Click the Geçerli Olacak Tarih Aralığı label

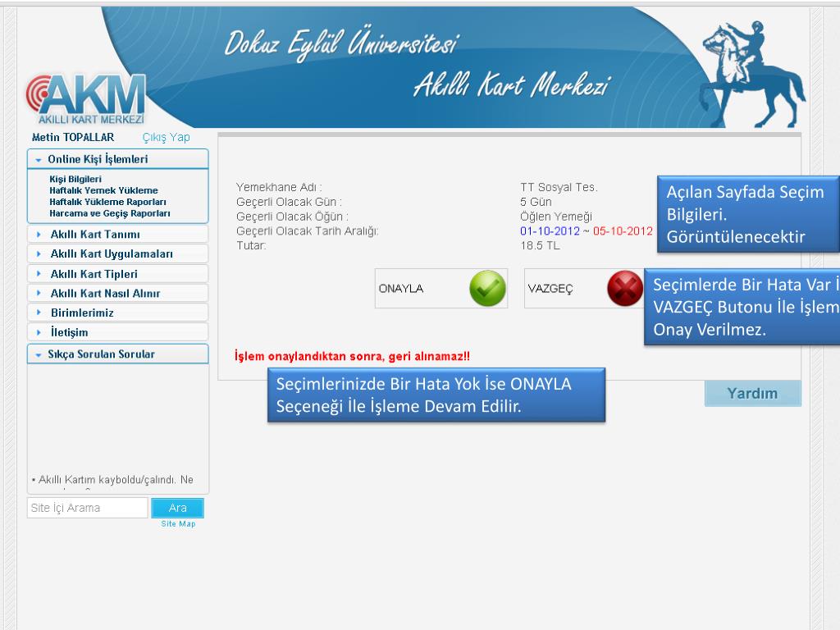(308, 231)
